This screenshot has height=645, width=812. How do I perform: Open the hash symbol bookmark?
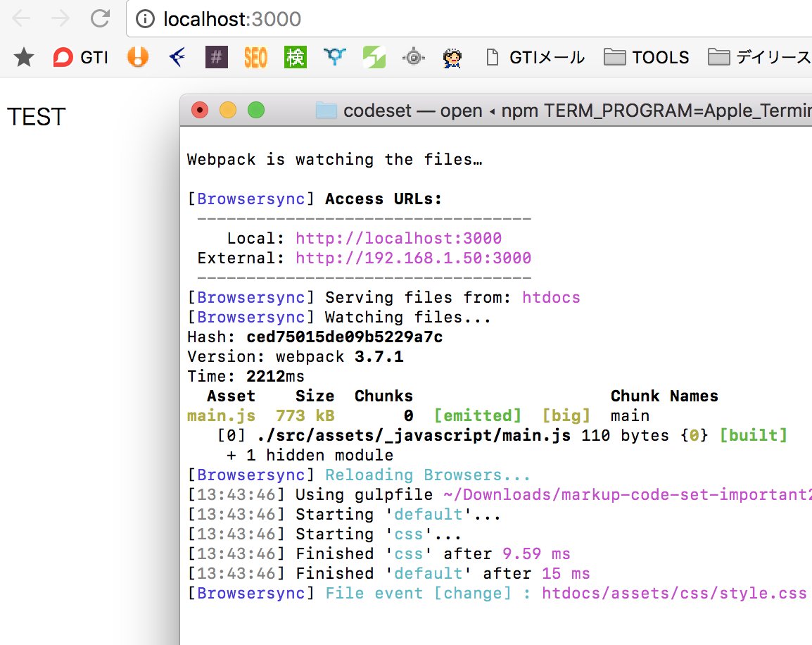[217, 57]
